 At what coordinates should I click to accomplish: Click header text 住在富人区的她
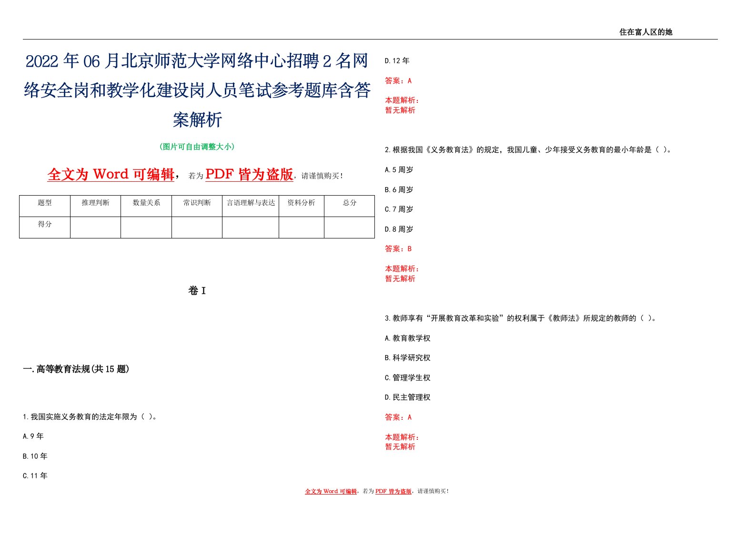tap(645, 32)
